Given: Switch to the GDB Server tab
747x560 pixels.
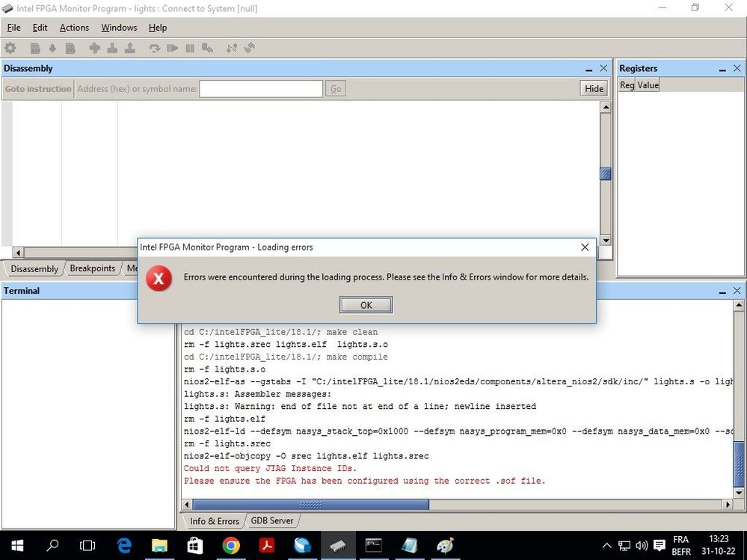Looking at the screenshot, I should (x=272, y=520).
